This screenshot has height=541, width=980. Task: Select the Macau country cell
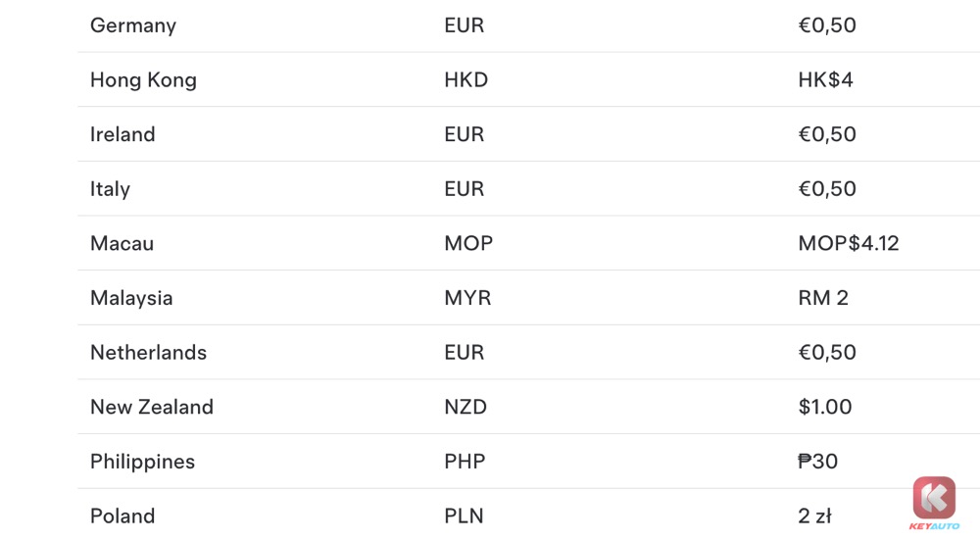tap(122, 243)
